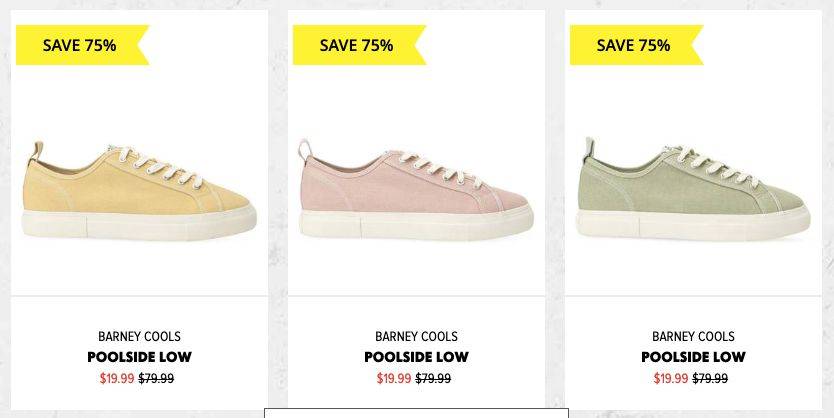Select the Barney Cools brand under yellow sneaker

tap(139, 337)
